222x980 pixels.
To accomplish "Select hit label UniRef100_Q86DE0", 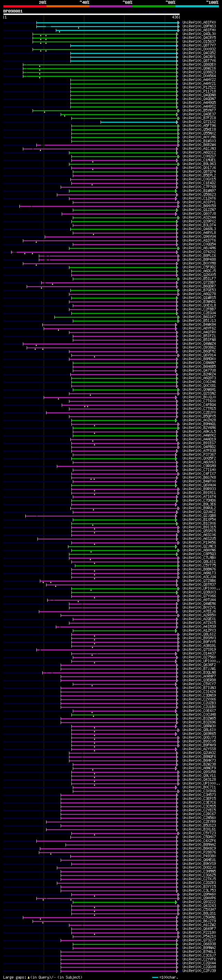I will pyautogui.click(x=199, y=65).
